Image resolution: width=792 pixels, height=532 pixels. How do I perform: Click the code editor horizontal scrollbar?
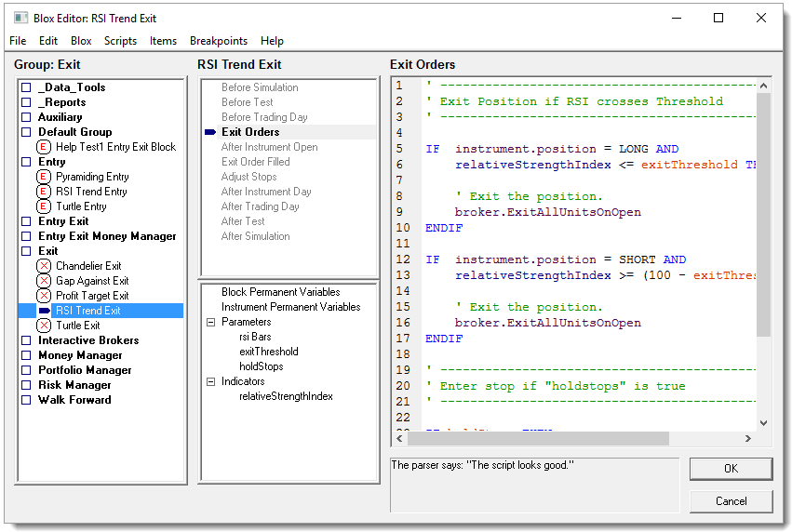pos(540,438)
